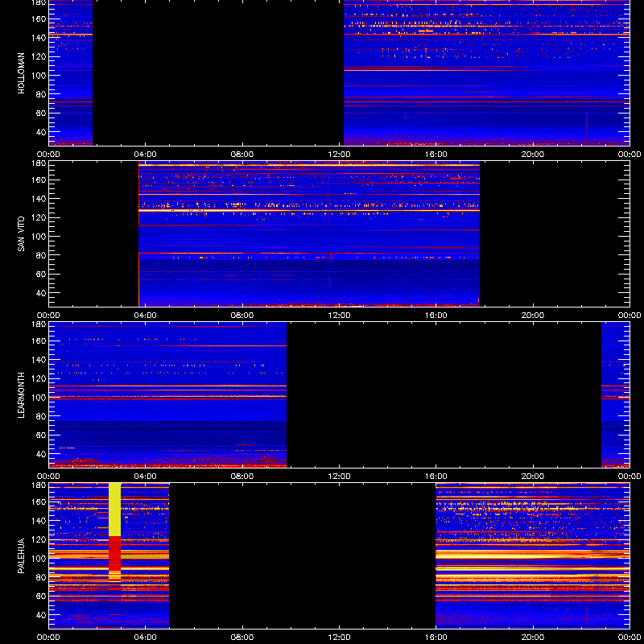Click the 12:00 time label under San Vito plot
The image size is (644, 644).
(339, 316)
